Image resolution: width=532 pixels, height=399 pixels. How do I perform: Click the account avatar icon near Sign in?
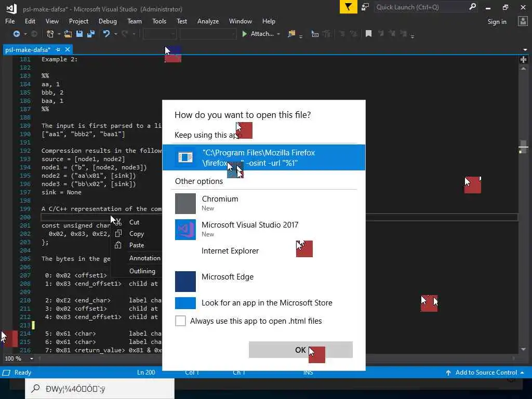(523, 21)
